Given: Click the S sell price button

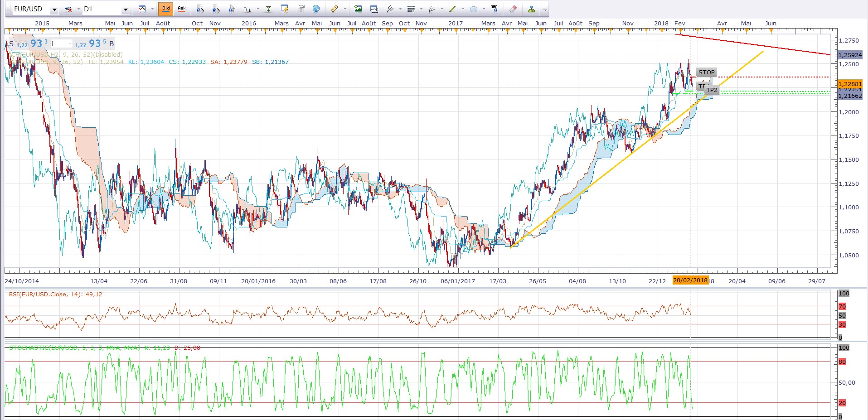Looking at the screenshot, I should [11, 44].
